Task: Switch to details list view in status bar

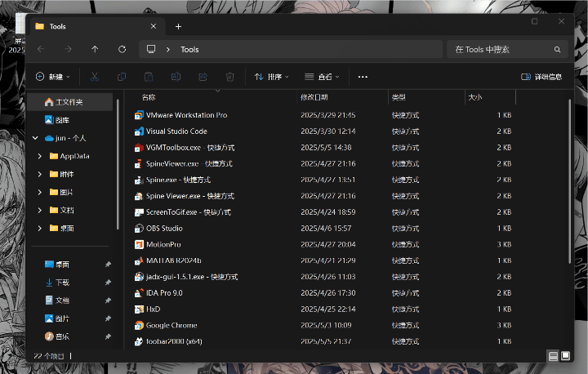Action: (x=553, y=356)
